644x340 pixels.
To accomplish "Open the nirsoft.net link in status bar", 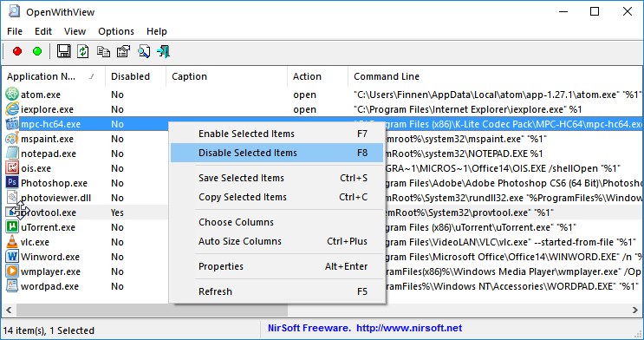I will (409, 328).
